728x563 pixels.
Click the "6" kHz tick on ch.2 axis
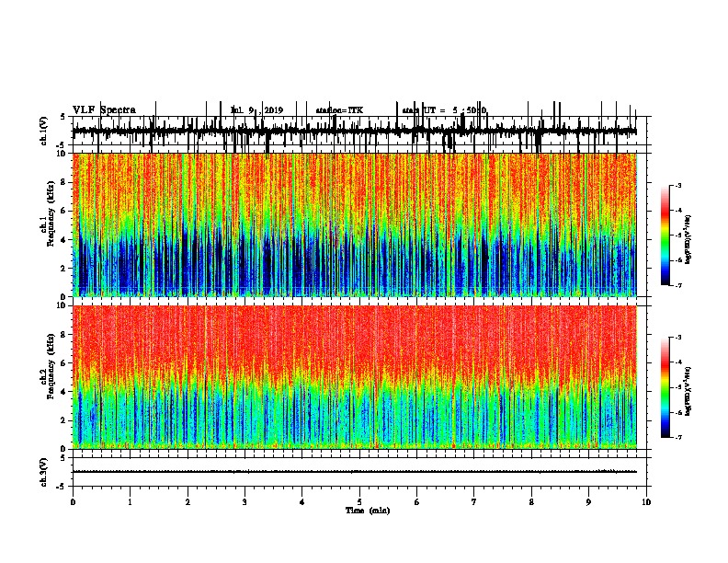[x=63, y=363]
